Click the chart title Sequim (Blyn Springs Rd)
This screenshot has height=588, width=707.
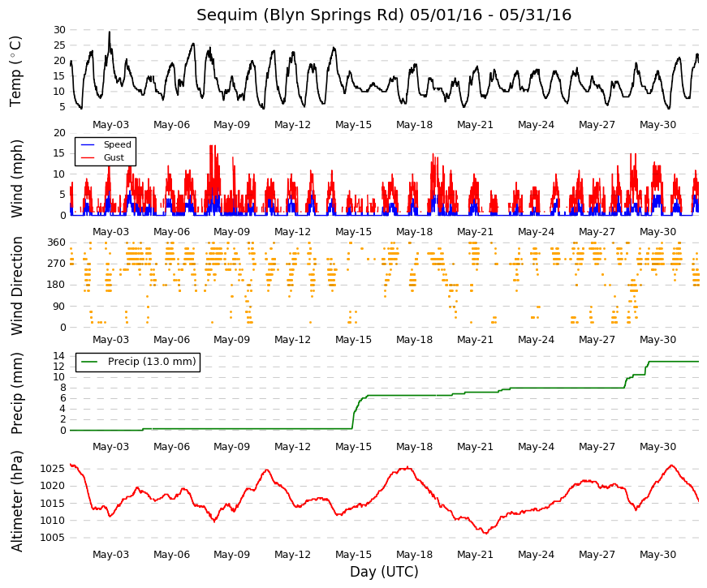click(300, 15)
